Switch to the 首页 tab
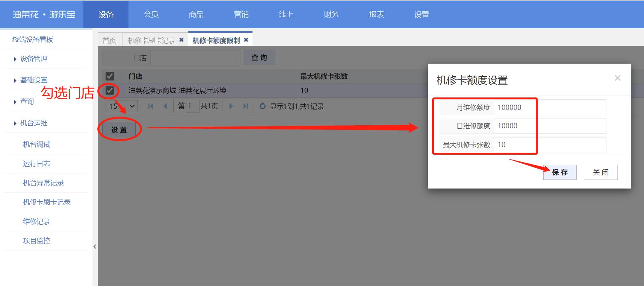 [110, 40]
